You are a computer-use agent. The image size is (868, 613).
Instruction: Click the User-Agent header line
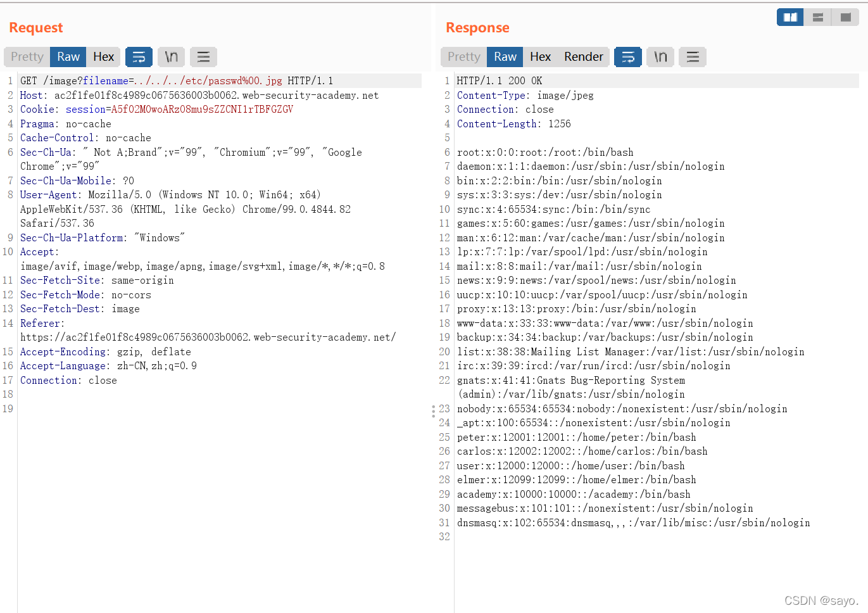tap(170, 195)
